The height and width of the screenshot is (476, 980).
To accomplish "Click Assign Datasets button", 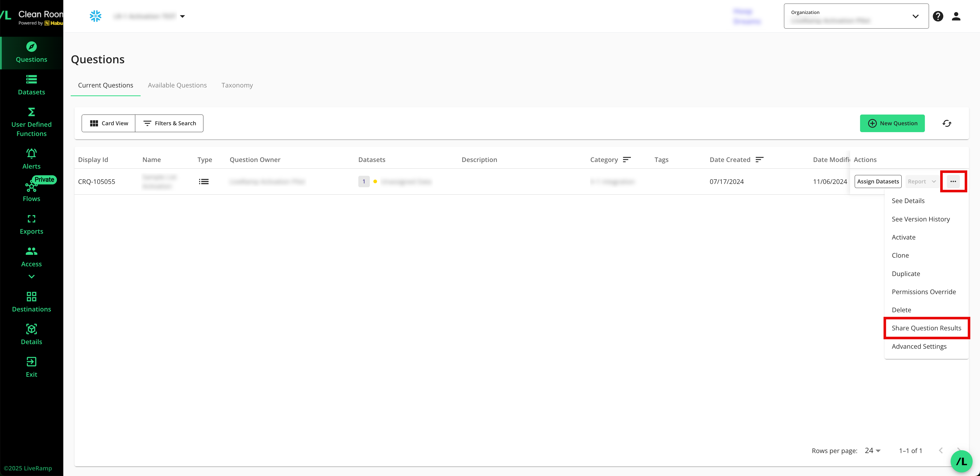I will coord(878,181).
